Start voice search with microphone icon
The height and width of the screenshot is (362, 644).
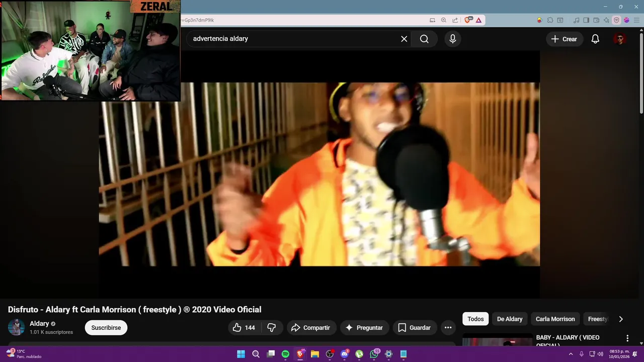point(453,39)
